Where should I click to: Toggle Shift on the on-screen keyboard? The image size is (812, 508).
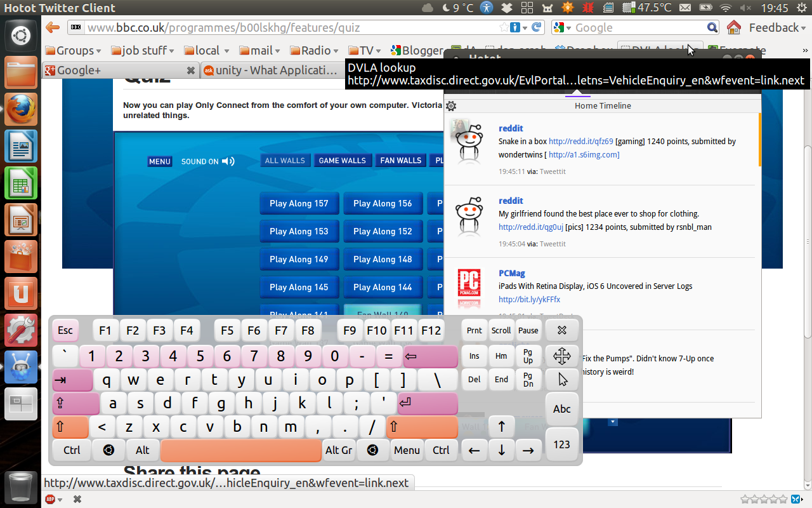[70, 427]
